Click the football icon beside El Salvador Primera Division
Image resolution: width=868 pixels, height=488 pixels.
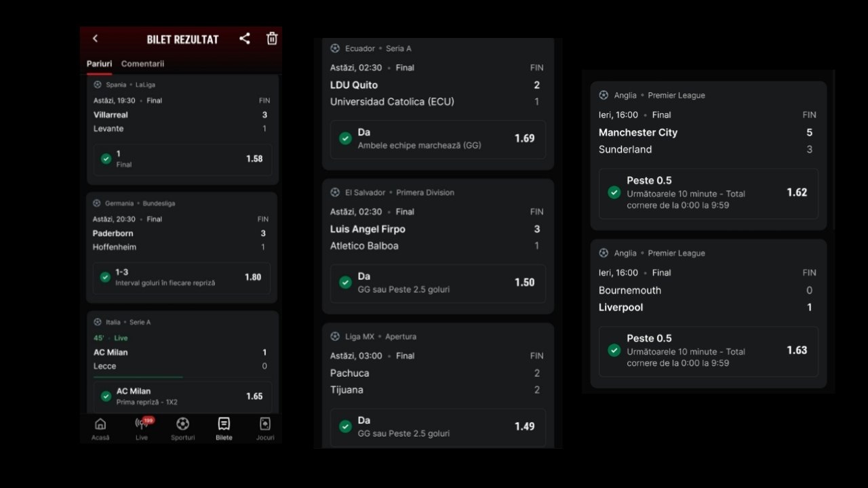pyautogui.click(x=335, y=192)
